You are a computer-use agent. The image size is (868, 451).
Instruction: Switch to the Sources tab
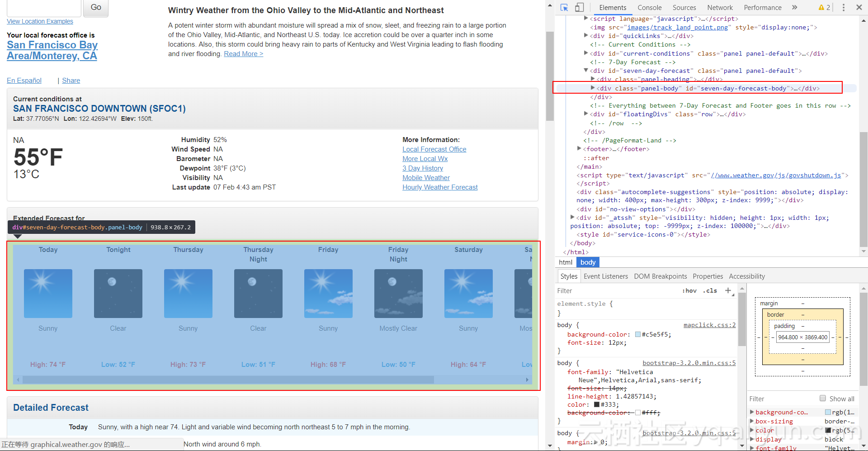click(x=684, y=7)
